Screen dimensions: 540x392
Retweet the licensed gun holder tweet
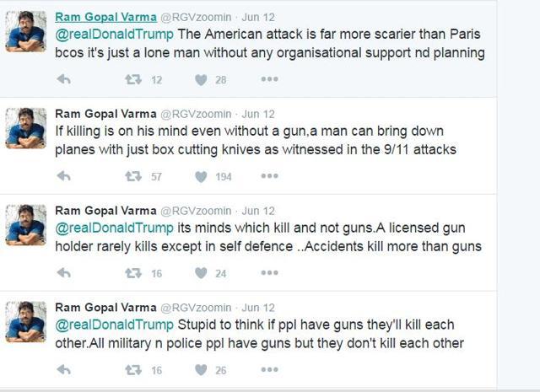(132, 273)
